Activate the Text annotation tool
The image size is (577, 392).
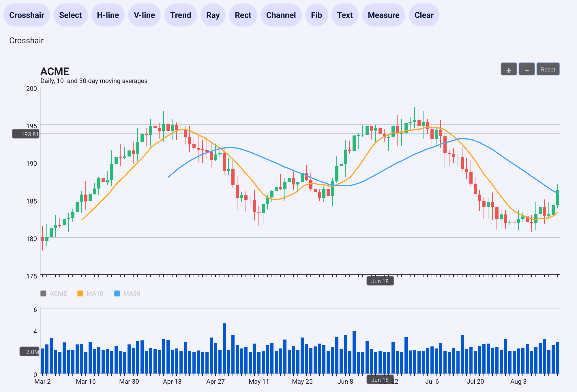click(345, 15)
